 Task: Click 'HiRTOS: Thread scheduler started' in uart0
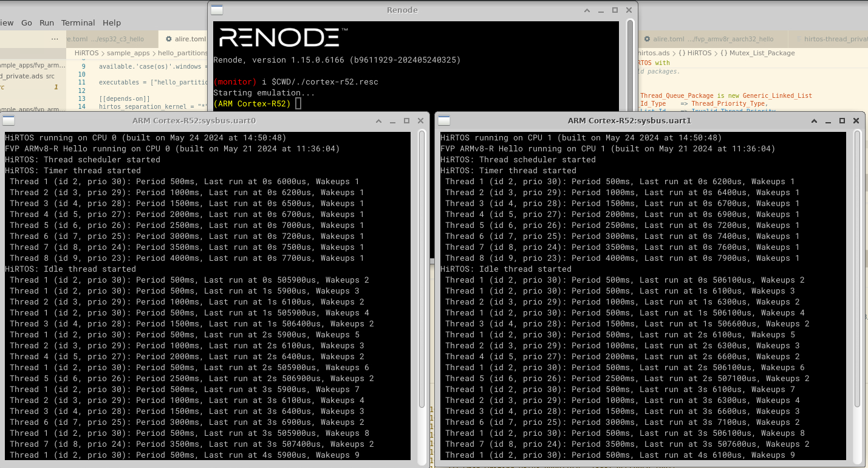pos(83,160)
